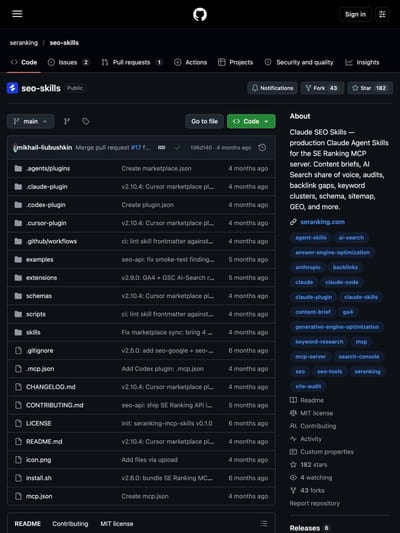Click the Sign in button
Screen dimensions: 400x533
point(355,14)
